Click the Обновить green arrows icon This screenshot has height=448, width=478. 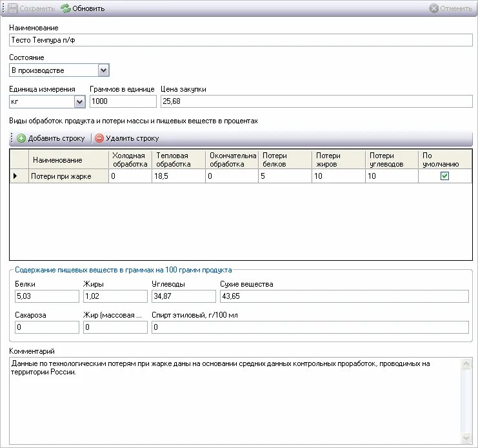(x=66, y=8)
